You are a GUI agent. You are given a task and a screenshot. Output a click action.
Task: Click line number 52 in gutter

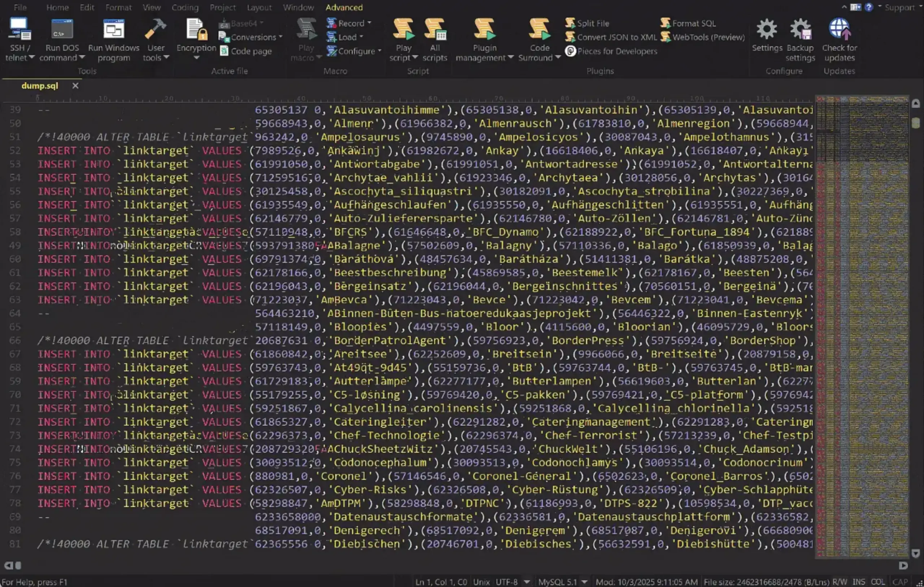point(15,151)
